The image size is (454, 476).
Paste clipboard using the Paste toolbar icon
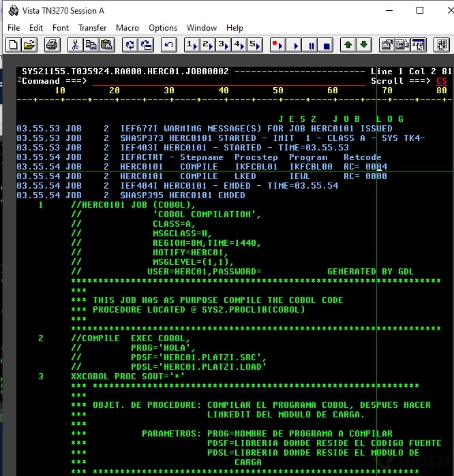[106, 45]
